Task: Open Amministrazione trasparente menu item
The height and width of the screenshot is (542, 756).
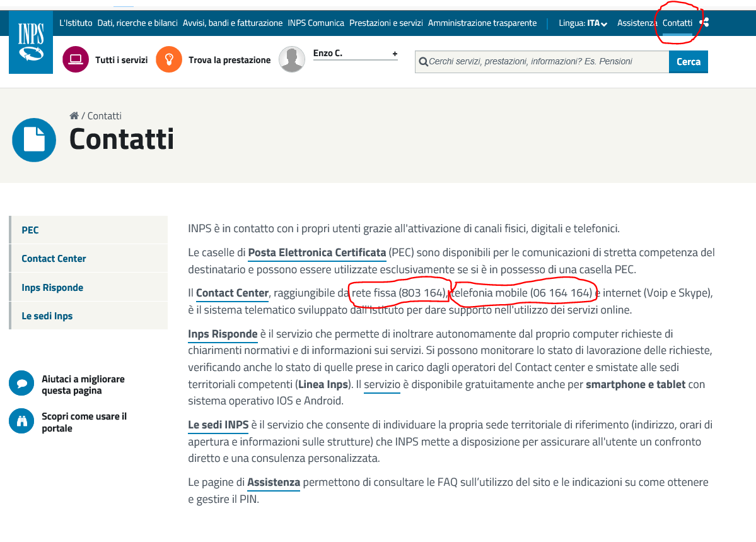Action: pos(482,23)
